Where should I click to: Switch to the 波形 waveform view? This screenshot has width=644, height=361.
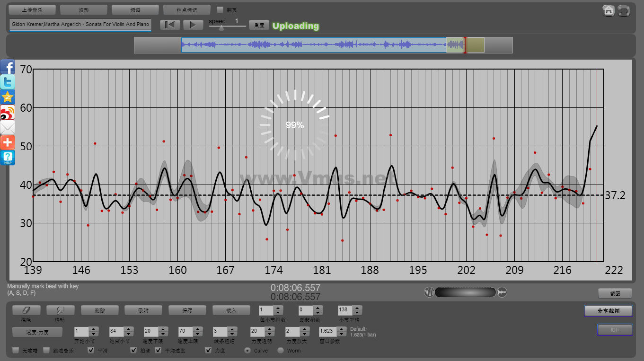tap(83, 9)
